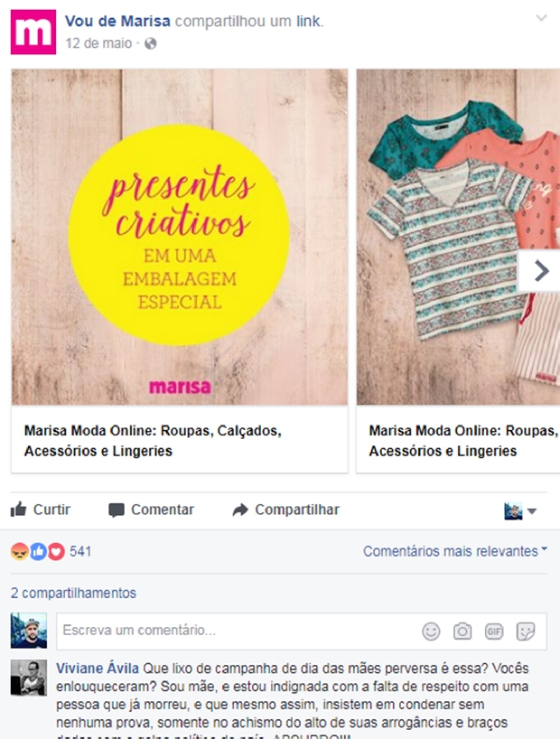This screenshot has height=739, width=560.
Task: View the 2 compartilhamentos list
Action: pyautogui.click(x=73, y=593)
